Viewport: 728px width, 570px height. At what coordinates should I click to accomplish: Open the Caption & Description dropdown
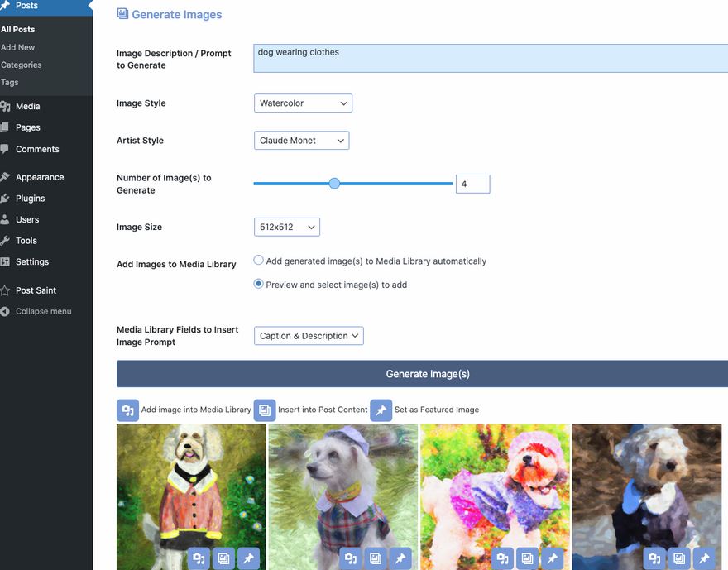point(309,336)
